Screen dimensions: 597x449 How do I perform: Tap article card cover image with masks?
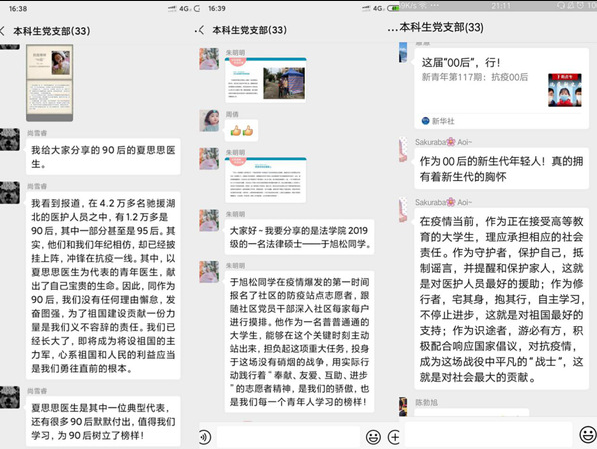click(565, 90)
